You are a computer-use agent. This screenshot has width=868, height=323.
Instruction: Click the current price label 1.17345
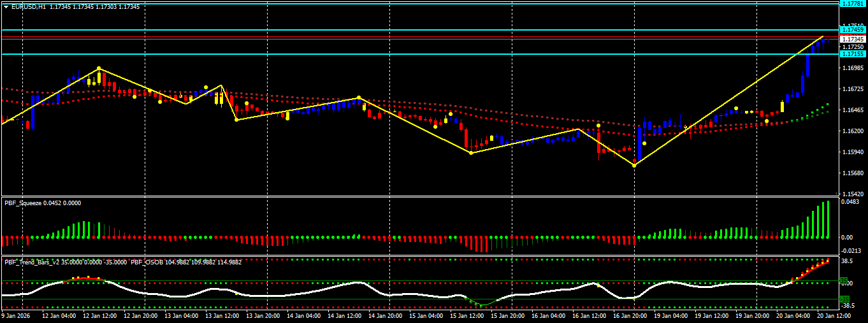coord(852,39)
